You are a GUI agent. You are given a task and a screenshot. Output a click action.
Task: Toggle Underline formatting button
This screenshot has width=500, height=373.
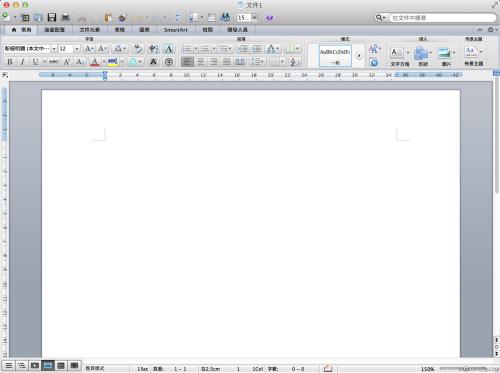pos(35,62)
